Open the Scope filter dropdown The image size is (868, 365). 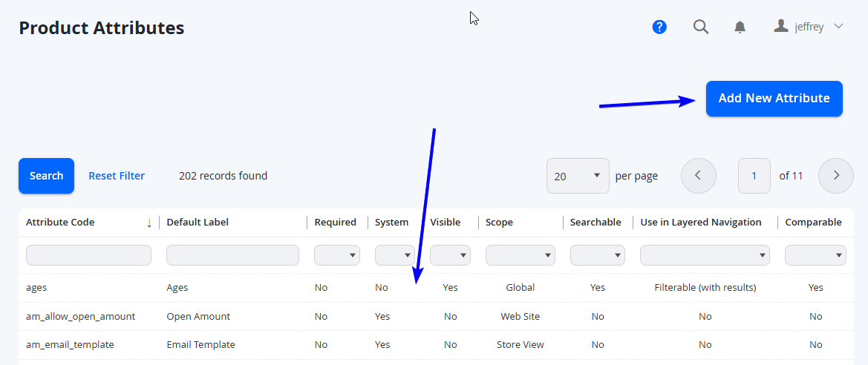coord(521,255)
